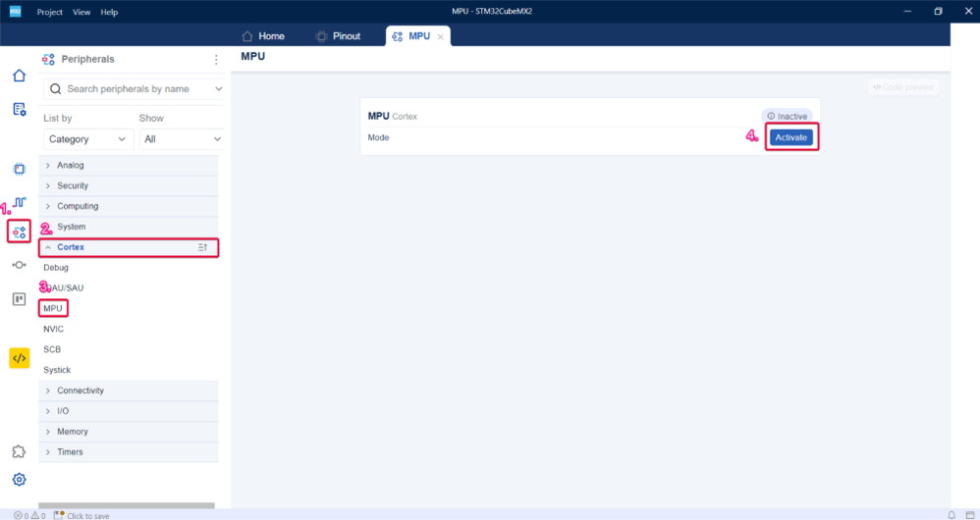
Task: Collapse the Cortex category
Action: pyautogui.click(x=129, y=248)
